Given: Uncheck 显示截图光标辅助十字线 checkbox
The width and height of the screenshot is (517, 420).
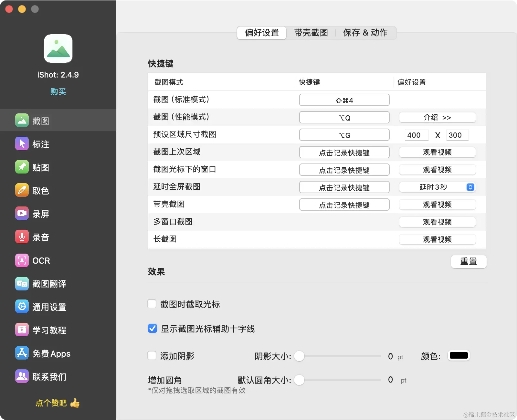Looking at the screenshot, I should [x=153, y=328].
